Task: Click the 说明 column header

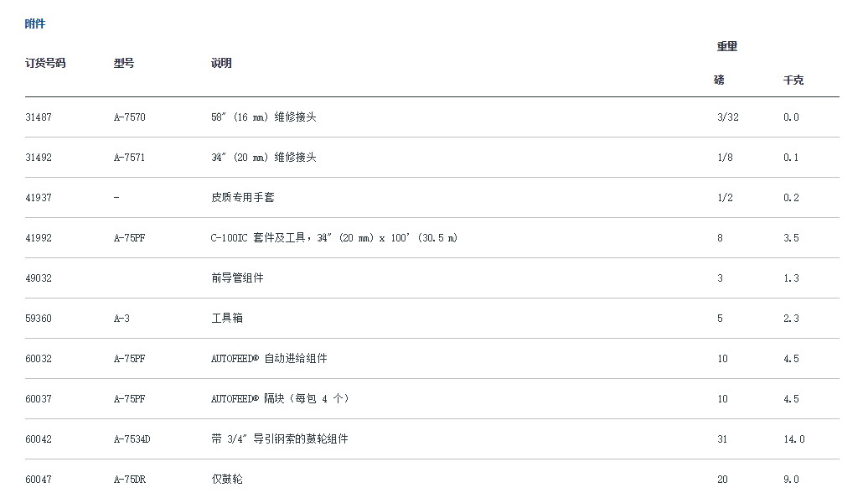Action: 221,64
